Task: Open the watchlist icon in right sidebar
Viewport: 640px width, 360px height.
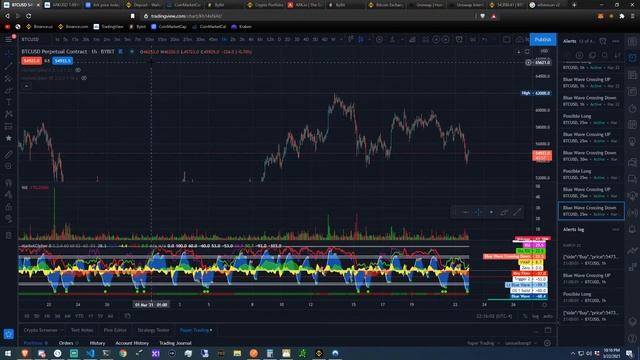Action: coord(632,42)
